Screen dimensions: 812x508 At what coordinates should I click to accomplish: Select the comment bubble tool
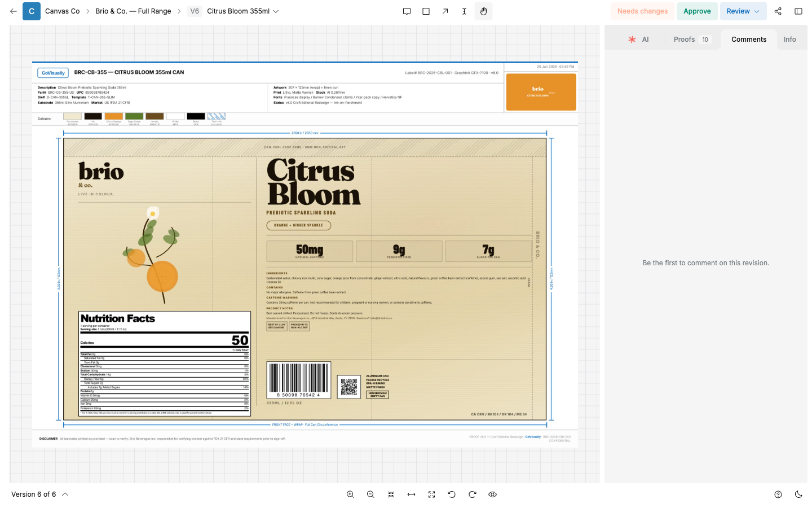pos(407,11)
